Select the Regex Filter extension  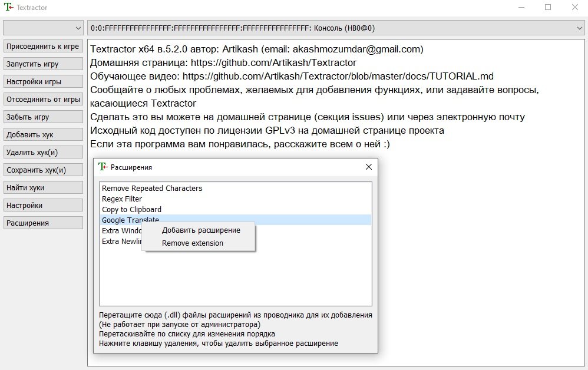click(236, 199)
